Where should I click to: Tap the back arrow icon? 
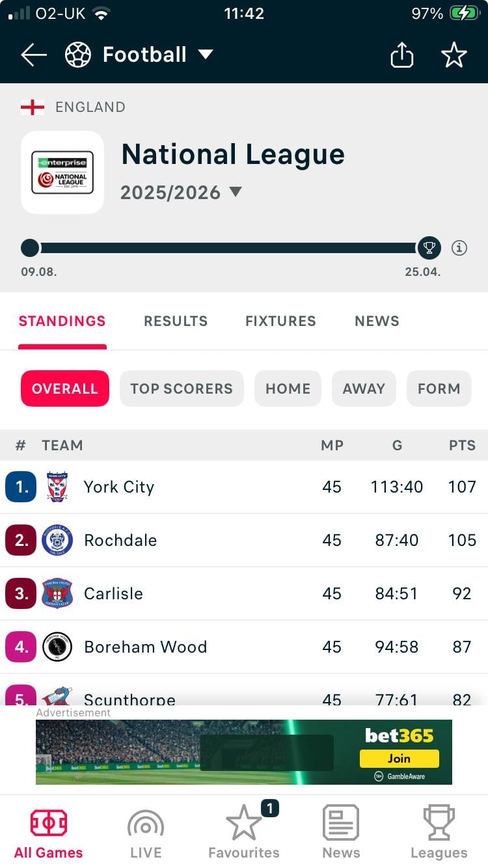coord(34,55)
